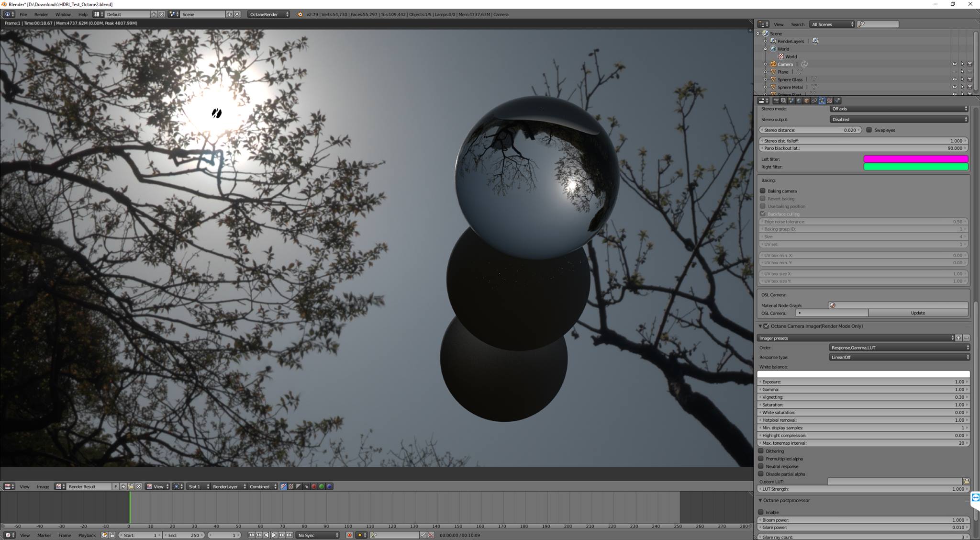Open the OctaneRender engine selector
The width and height of the screenshot is (980, 540).
click(268, 14)
